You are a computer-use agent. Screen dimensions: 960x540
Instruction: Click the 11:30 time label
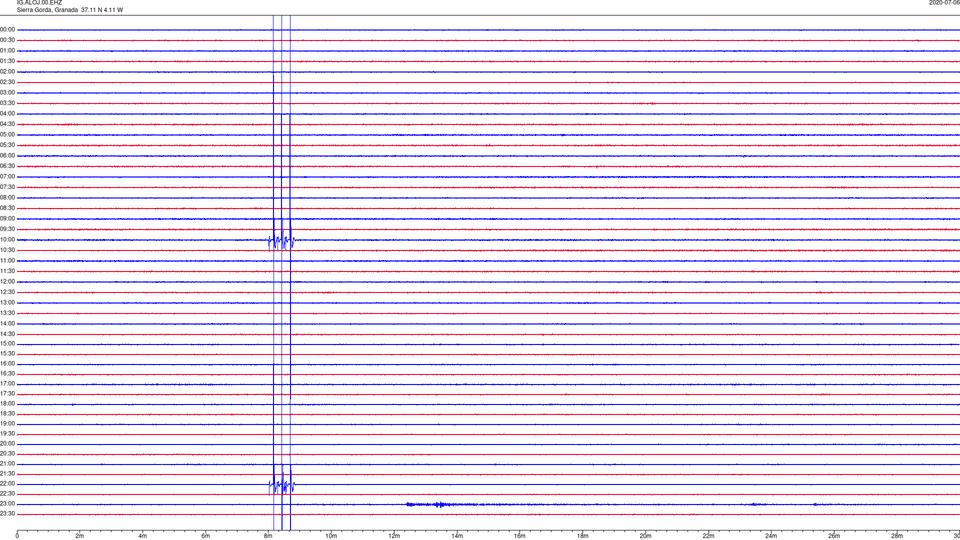tap(7, 271)
